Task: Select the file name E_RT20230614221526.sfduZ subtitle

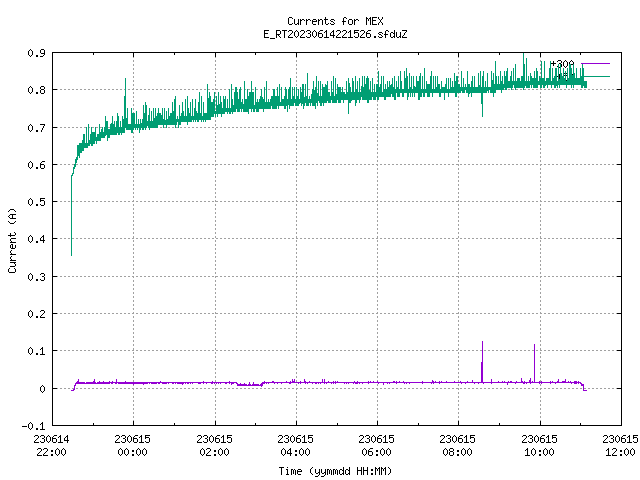Action: coord(335,34)
